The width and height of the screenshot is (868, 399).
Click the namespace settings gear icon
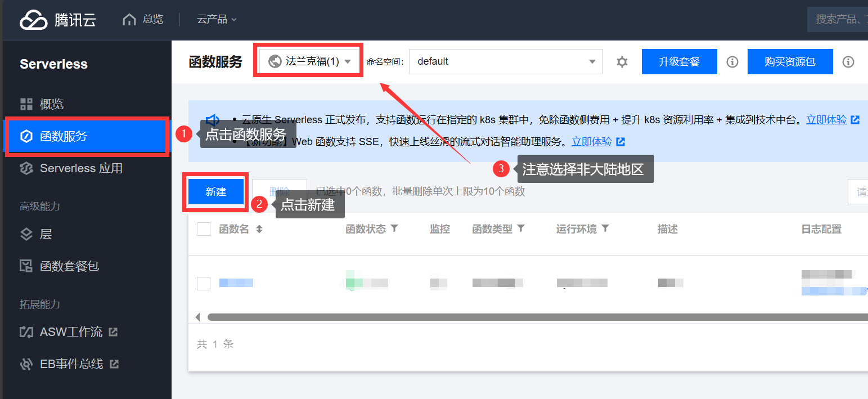pos(622,62)
